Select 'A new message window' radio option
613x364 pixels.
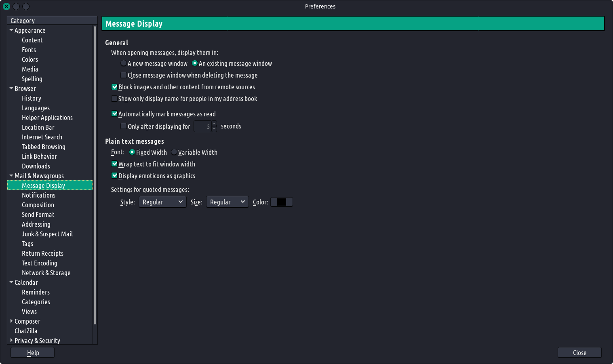pos(124,63)
